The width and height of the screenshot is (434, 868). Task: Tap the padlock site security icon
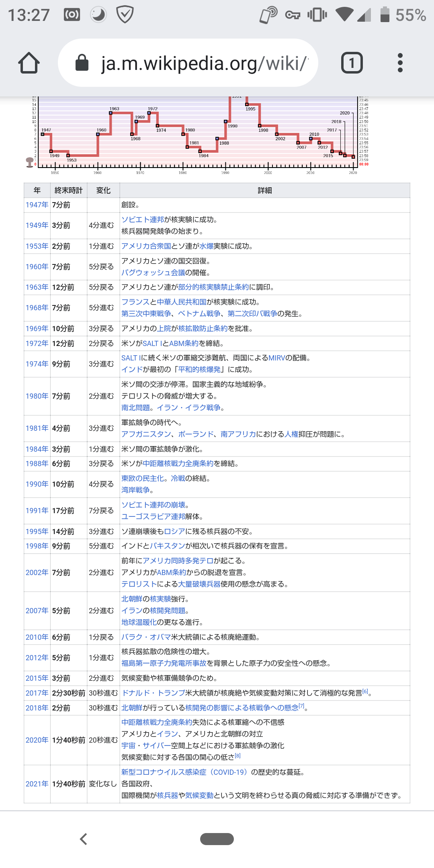[82, 63]
